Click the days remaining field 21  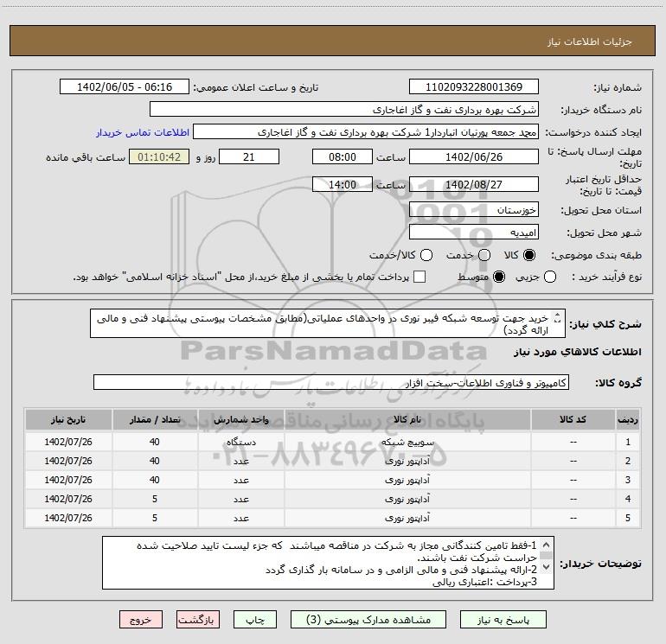click(249, 156)
